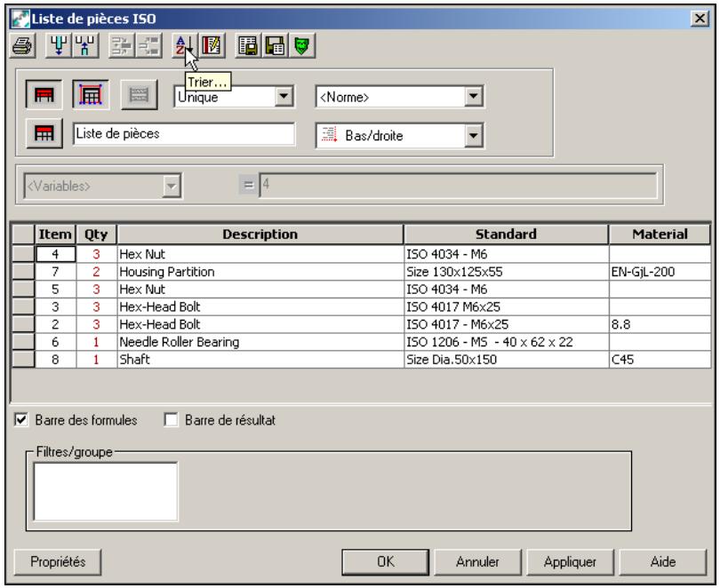This screenshot has width=720, height=588.
Task: Select the item 4 cell
Action: [x=56, y=254]
